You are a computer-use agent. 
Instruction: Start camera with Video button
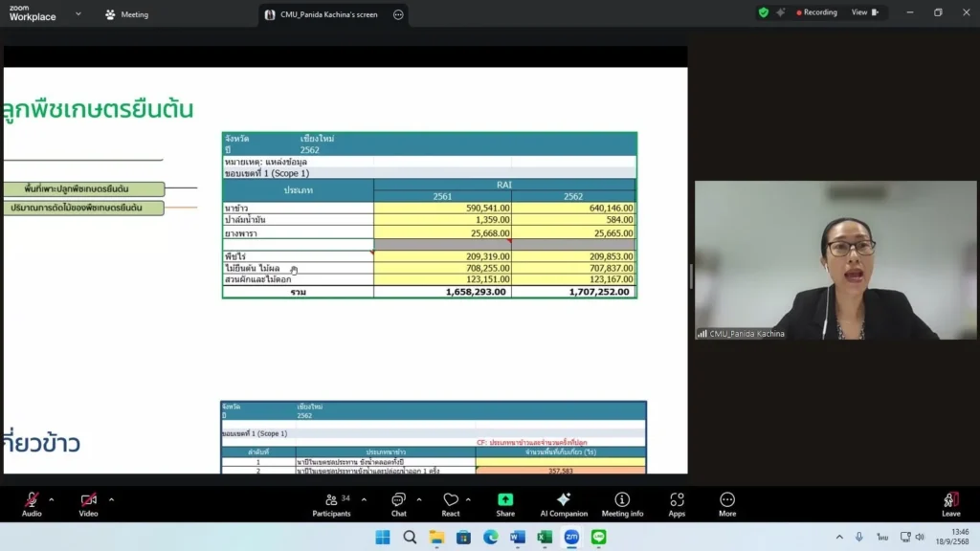pyautogui.click(x=88, y=504)
